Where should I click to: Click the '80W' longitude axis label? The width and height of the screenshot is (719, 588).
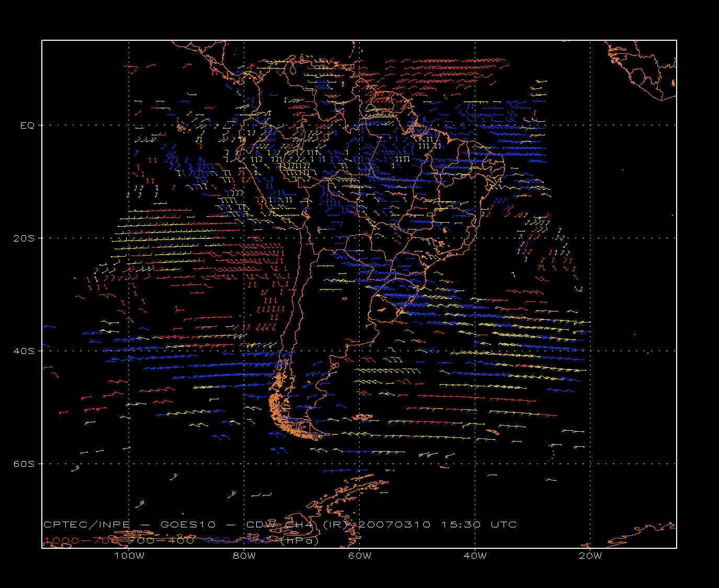click(x=245, y=556)
